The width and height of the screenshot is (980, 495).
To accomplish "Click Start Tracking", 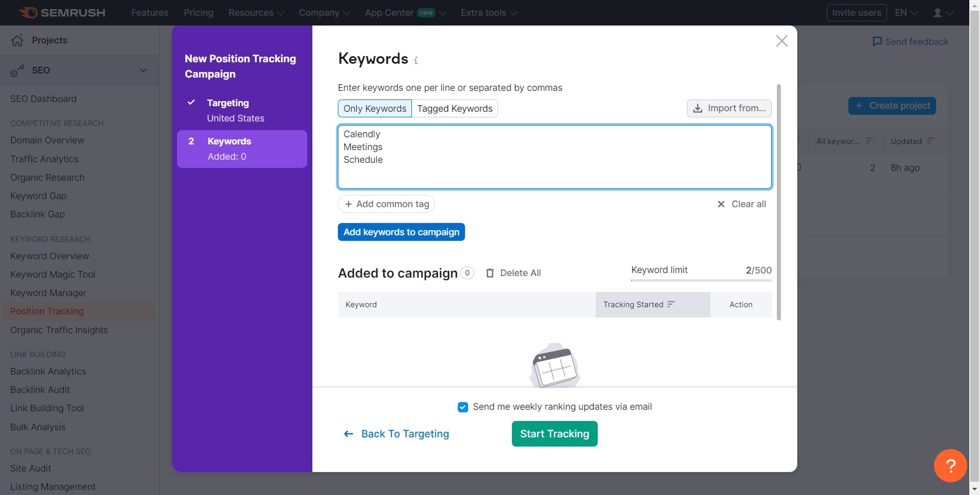I will (554, 434).
